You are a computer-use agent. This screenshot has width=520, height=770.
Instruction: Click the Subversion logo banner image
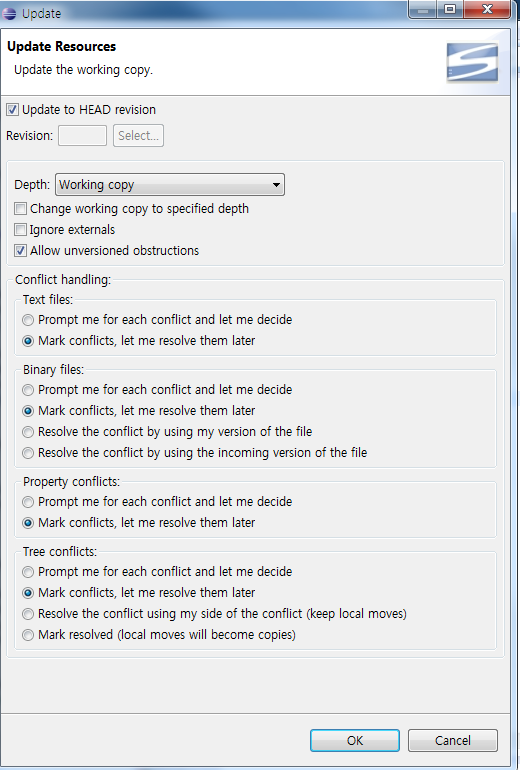click(472, 61)
